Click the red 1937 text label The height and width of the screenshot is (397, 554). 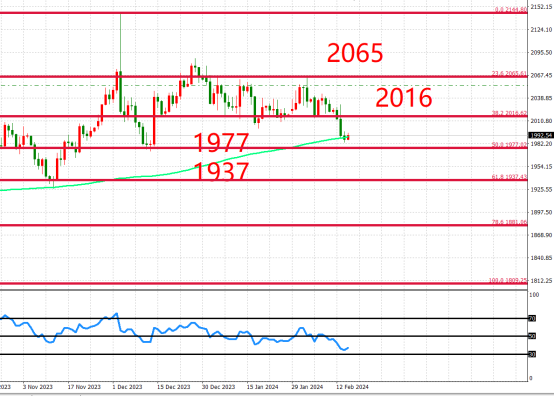(x=222, y=171)
